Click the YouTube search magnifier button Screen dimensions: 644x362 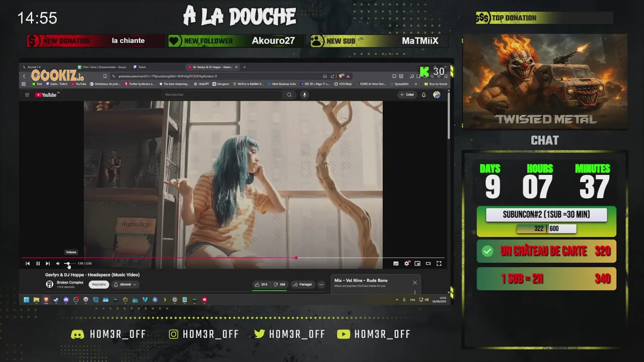[289, 95]
